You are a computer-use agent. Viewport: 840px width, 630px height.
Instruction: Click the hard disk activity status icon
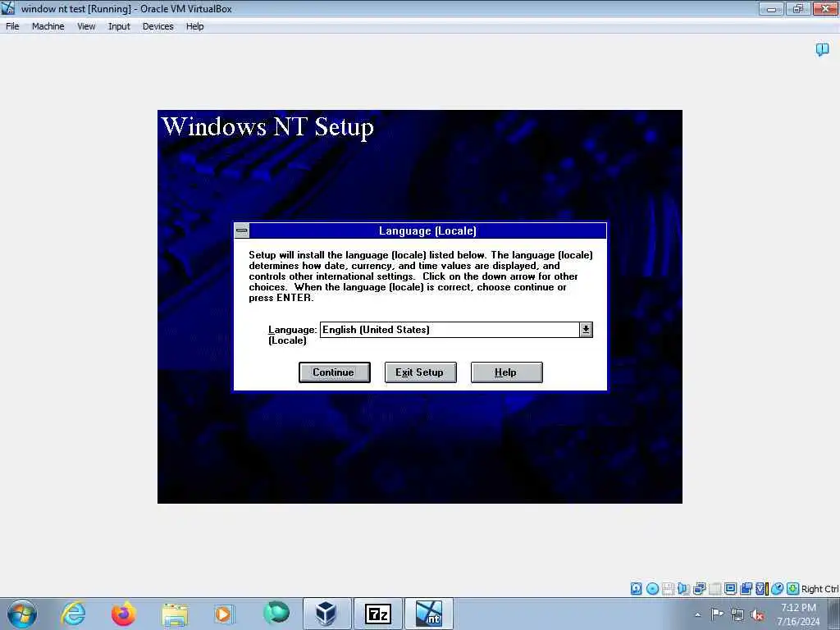click(636, 589)
